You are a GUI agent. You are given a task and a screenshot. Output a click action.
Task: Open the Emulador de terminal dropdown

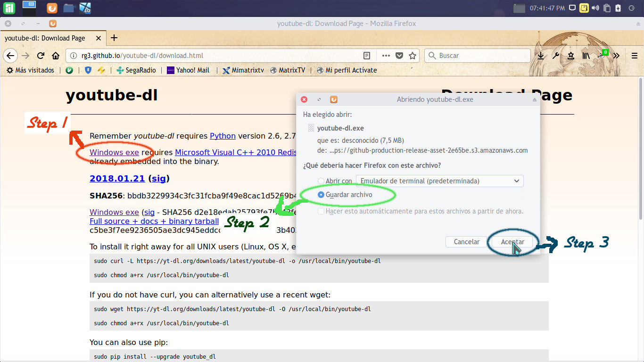point(439,181)
